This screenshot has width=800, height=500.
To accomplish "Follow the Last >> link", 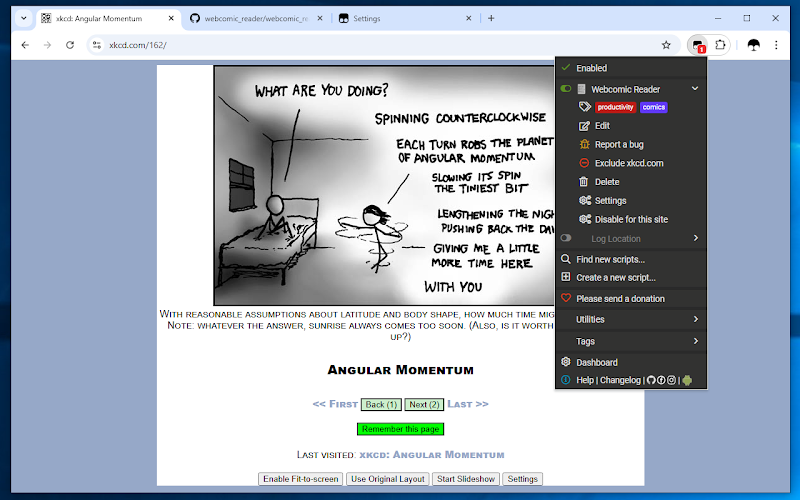I will pos(468,404).
